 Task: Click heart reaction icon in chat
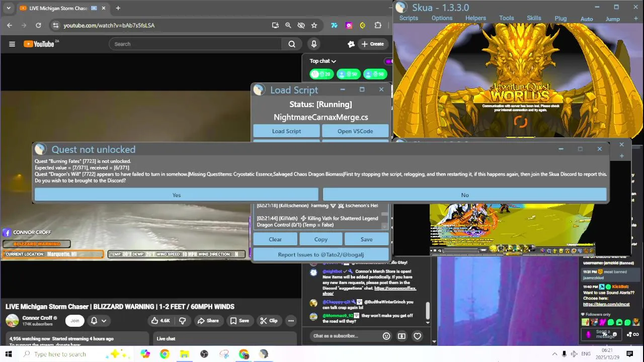(417, 336)
